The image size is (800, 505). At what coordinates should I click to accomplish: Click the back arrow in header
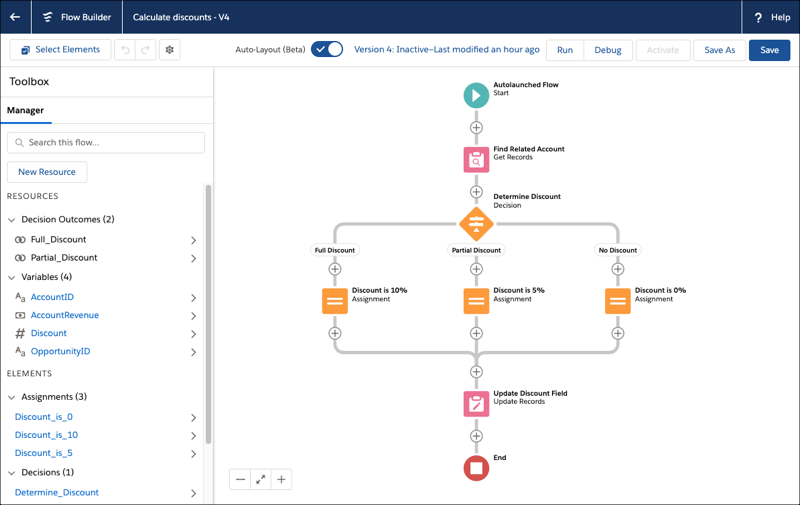coord(15,17)
